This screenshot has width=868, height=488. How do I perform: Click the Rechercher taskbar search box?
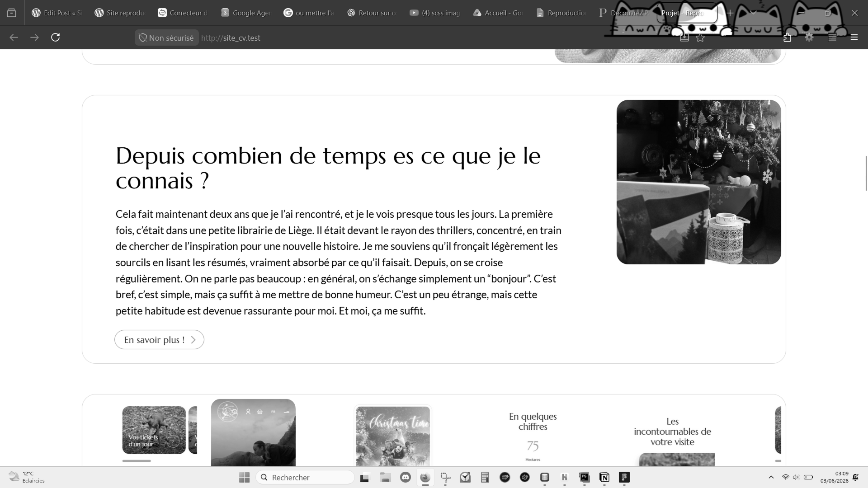tap(305, 478)
